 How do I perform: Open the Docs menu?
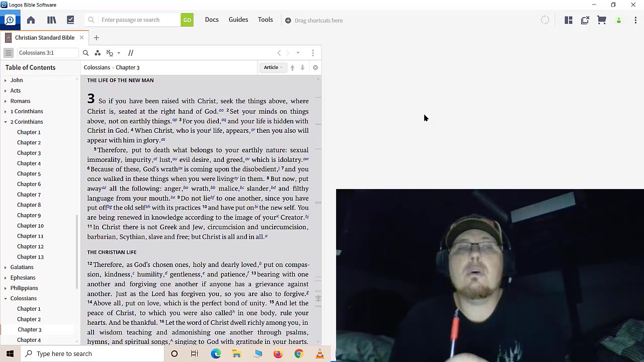click(212, 20)
